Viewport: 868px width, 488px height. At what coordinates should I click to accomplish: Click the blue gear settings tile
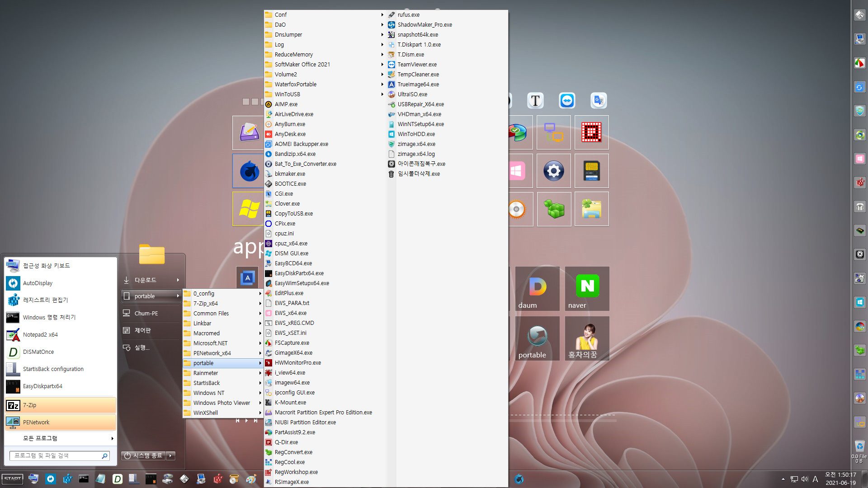point(554,171)
